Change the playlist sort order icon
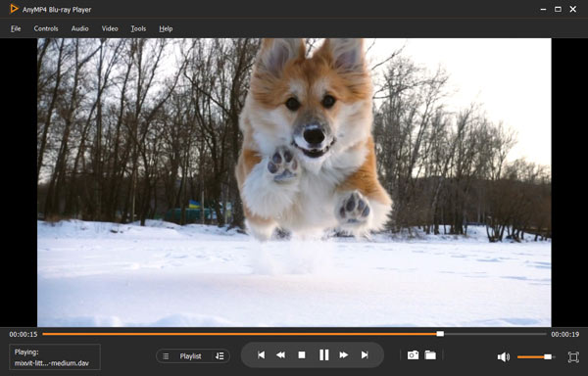The image size is (588, 376). coord(220,356)
